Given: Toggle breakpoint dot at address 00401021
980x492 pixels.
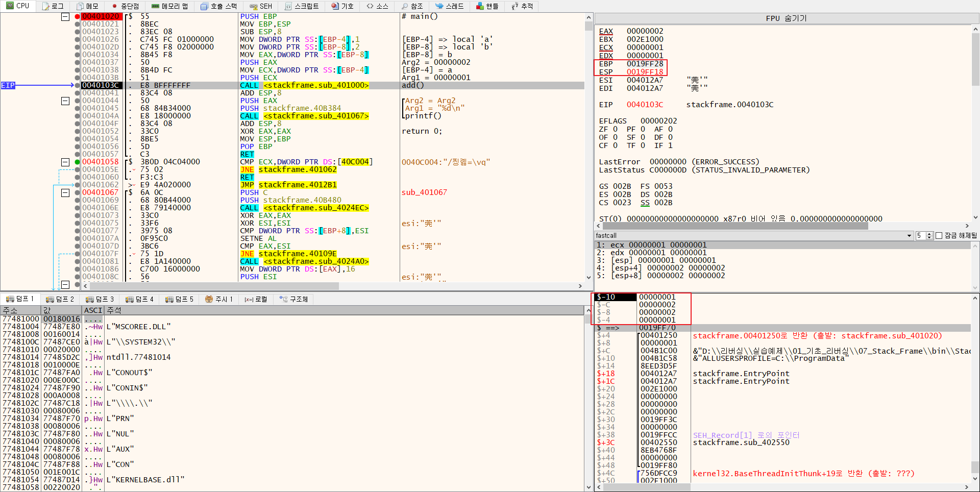Looking at the screenshot, I should (77, 24).
